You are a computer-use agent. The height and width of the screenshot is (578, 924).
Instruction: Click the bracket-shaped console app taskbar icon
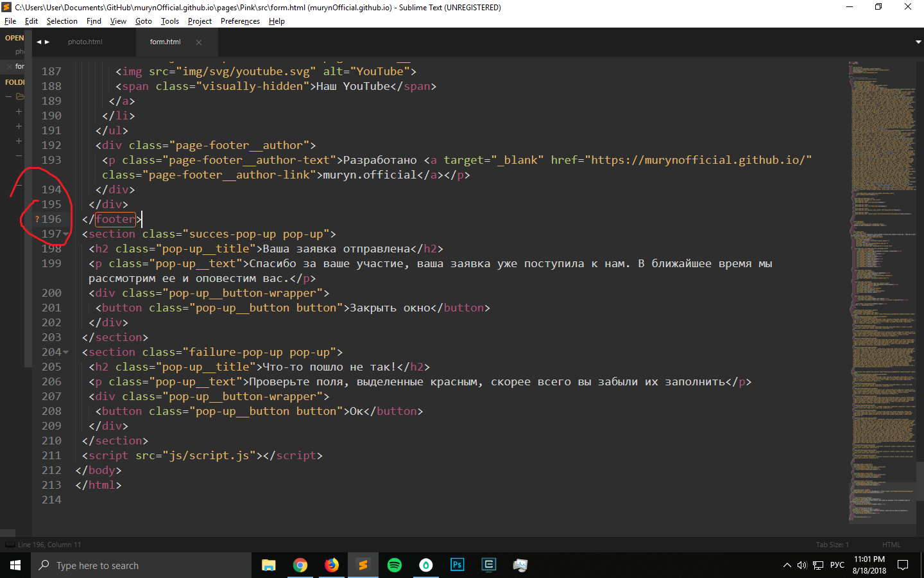489,565
